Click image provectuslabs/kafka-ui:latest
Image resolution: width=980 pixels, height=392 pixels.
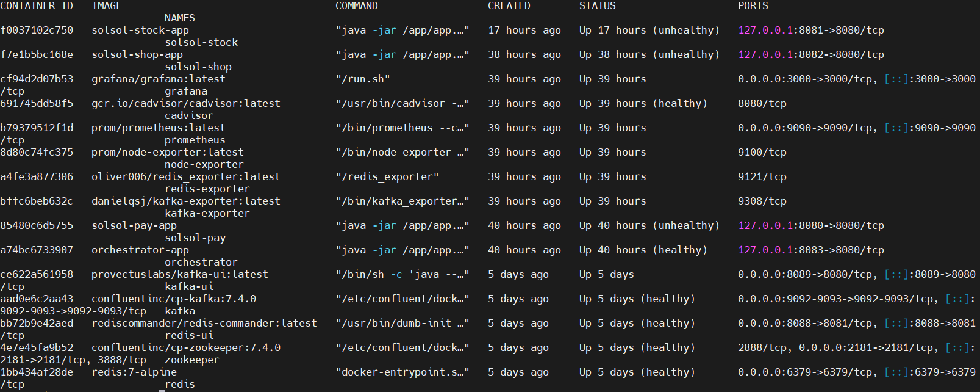point(180,275)
